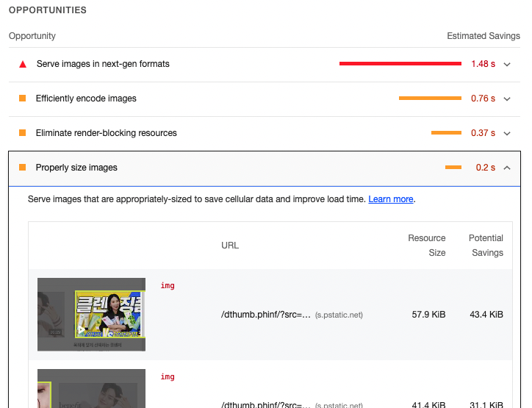Viewport: 532px width, 408px height.
Task: Click the 0.2 s savings value
Action: (x=486, y=168)
